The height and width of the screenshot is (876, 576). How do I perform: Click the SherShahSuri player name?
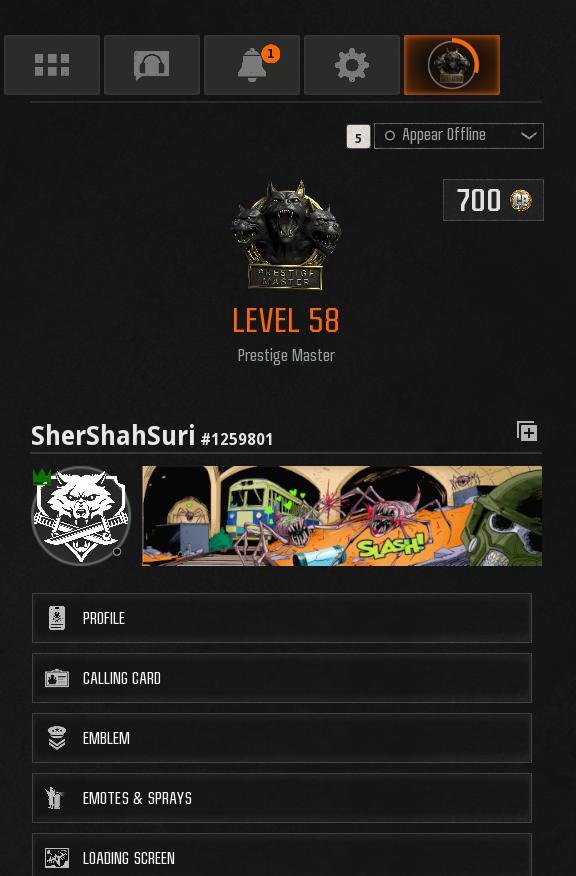[x=113, y=436]
